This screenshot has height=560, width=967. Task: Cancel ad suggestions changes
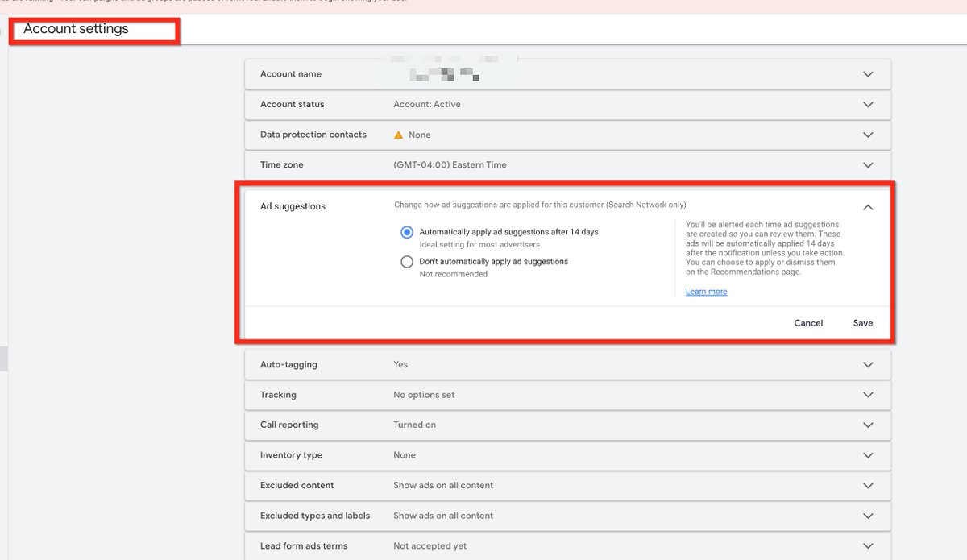[808, 323]
